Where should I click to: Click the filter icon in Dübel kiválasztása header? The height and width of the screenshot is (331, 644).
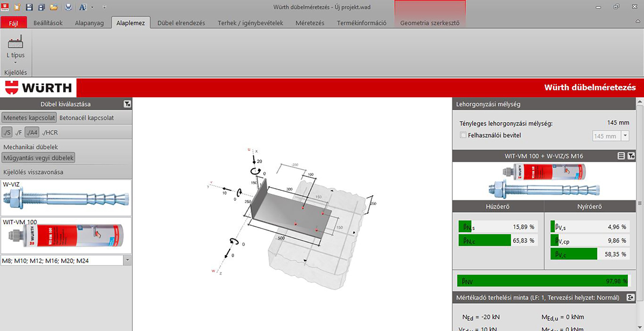[126, 104]
